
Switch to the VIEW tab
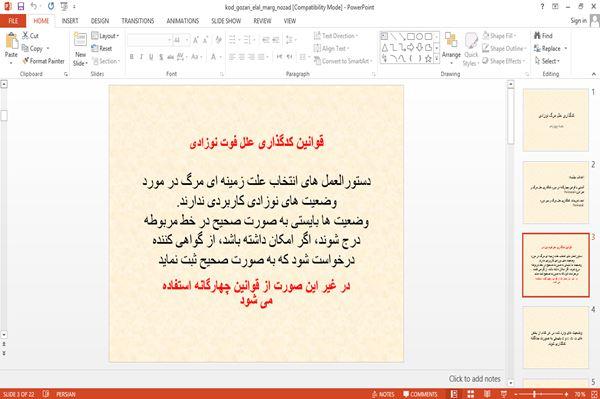tap(290, 21)
